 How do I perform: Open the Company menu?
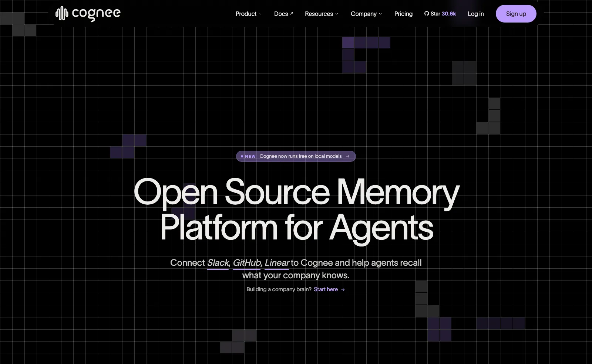(366, 14)
